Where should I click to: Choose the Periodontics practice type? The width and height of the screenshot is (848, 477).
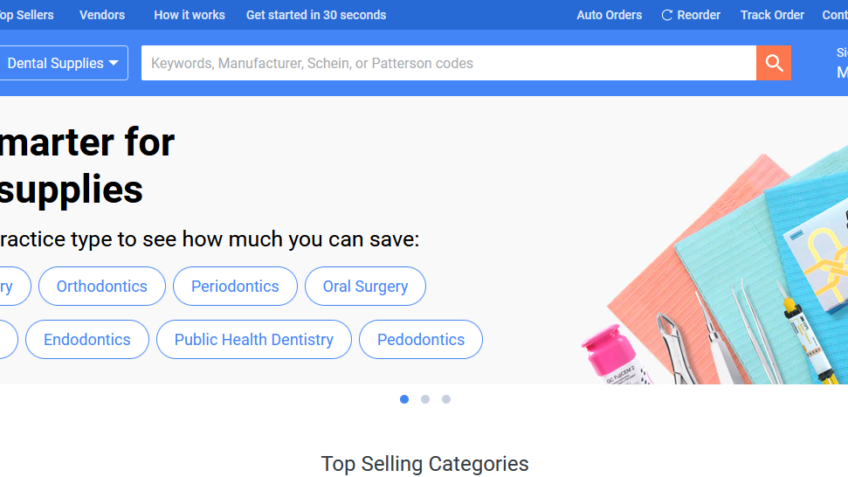(235, 286)
